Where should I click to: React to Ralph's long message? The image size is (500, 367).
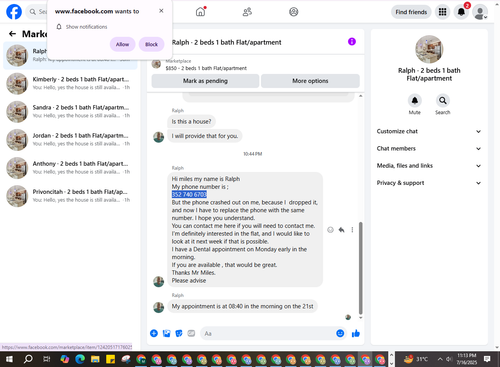[x=330, y=230]
